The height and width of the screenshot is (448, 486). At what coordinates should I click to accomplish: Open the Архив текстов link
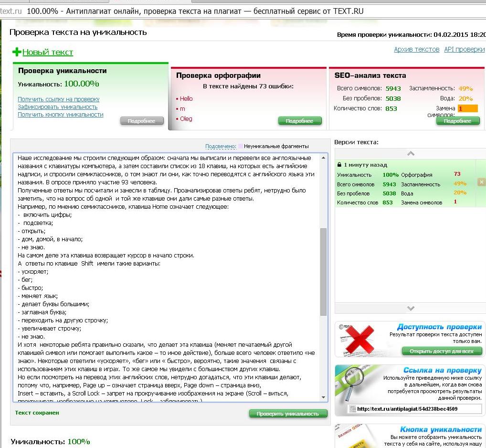click(x=417, y=49)
